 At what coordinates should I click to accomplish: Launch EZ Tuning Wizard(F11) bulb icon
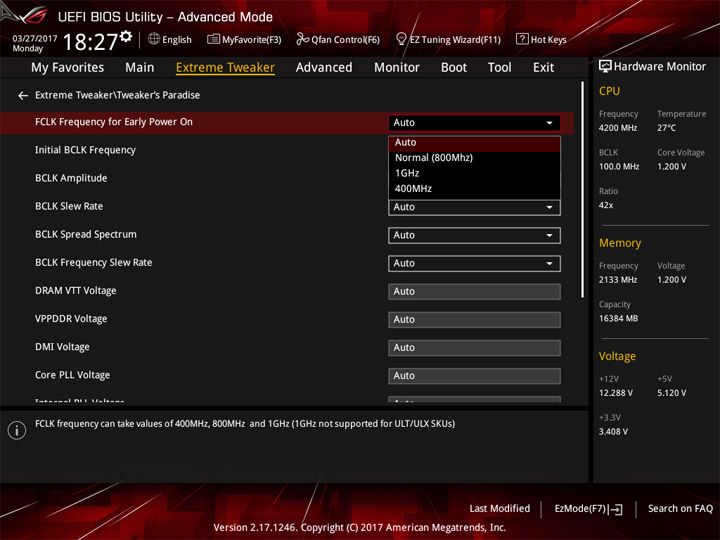401,39
